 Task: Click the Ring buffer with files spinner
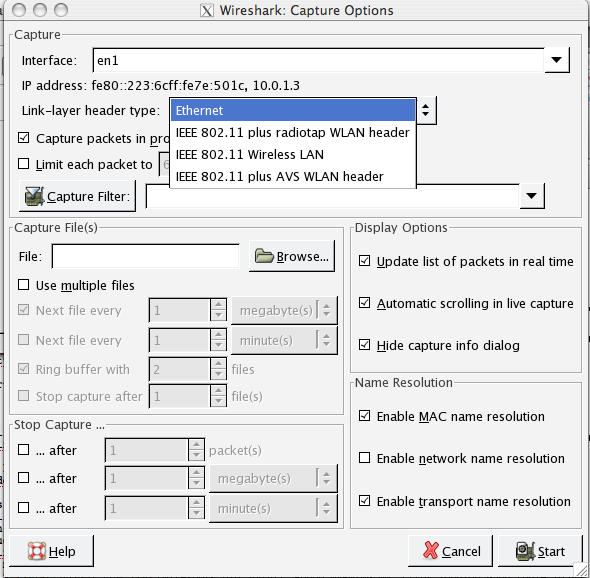(188, 369)
